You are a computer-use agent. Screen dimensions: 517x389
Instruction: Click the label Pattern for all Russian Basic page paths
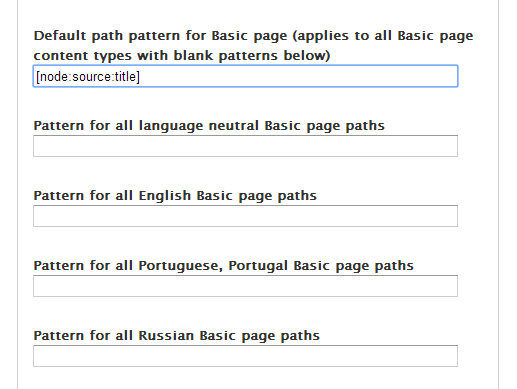click(x=177, y=336)
